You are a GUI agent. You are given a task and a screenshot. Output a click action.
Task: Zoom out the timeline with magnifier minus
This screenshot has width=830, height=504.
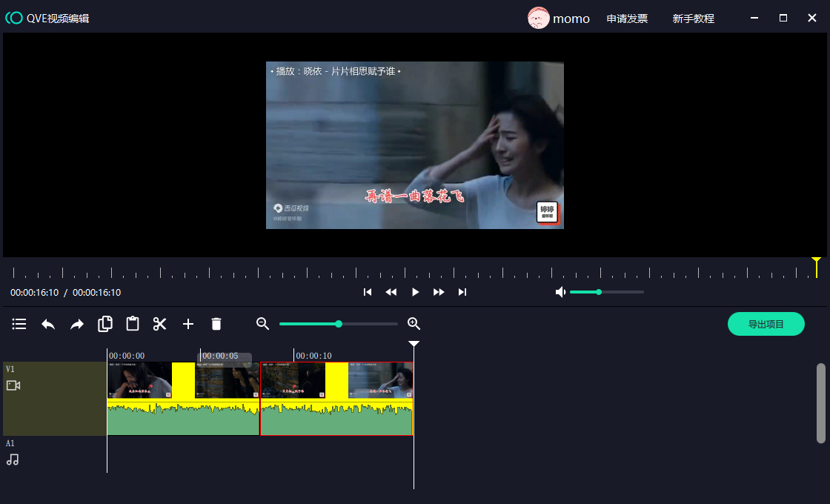[x=262, y=324]
